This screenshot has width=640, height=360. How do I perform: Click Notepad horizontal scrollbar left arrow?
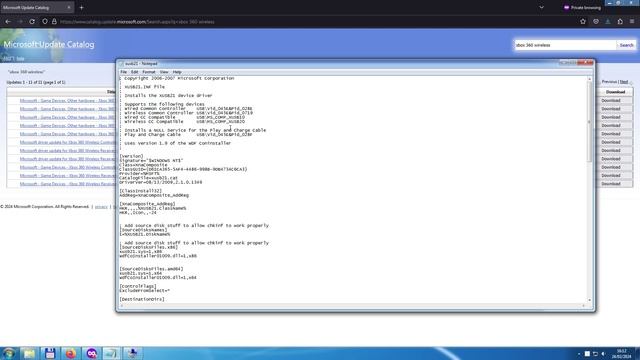122,305
